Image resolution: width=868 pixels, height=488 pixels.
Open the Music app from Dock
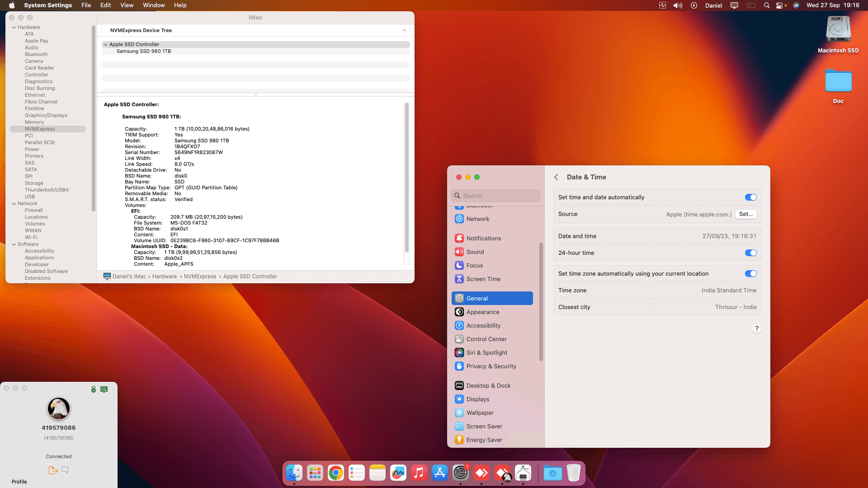pyautogui.click(x=419, y=473)
